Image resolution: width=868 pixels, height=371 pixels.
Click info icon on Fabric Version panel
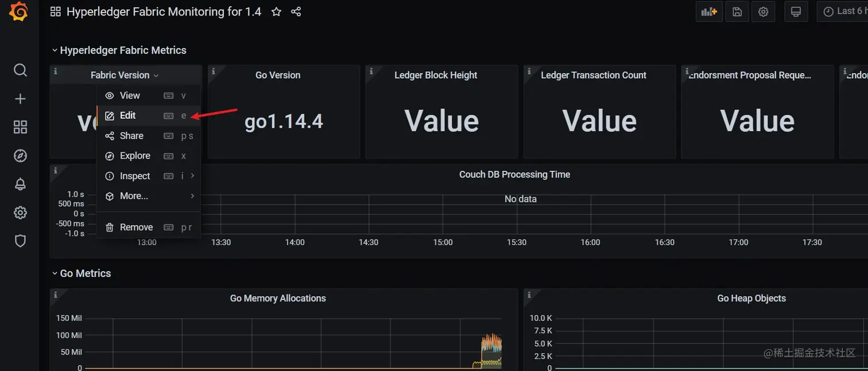56,71
